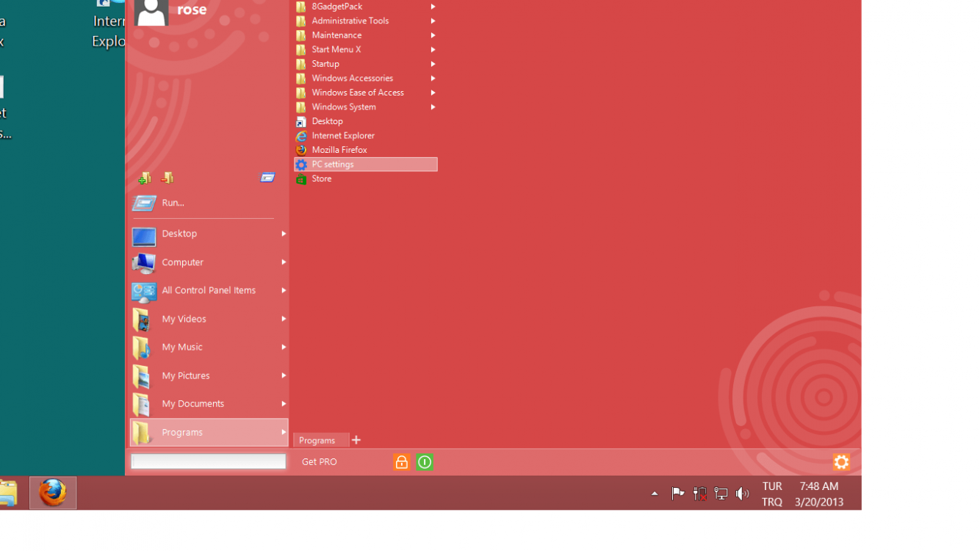Add a new tab with plus button

coord(356,440)
